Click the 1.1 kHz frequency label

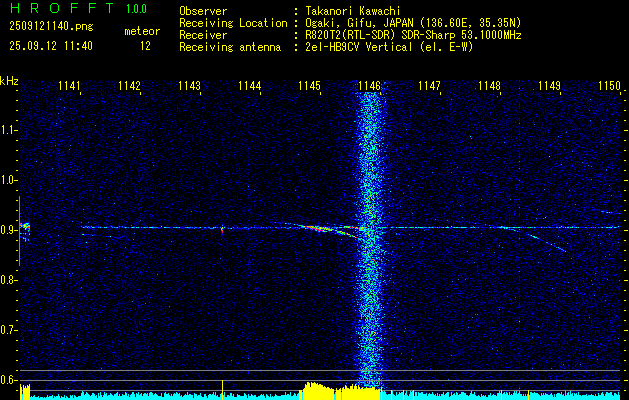9,130
